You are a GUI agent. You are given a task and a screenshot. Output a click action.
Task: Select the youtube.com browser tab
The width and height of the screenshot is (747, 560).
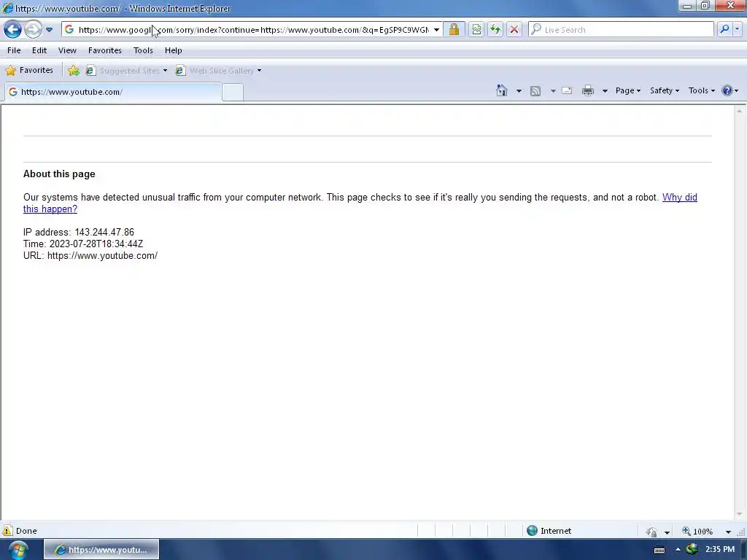(113, 92)
